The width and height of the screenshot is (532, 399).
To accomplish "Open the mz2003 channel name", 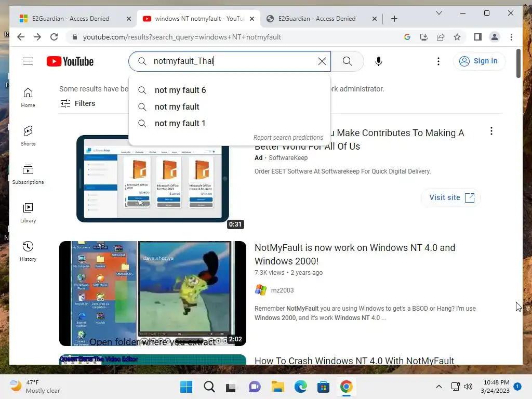I will pyautogui.click(x=282, y=290).
